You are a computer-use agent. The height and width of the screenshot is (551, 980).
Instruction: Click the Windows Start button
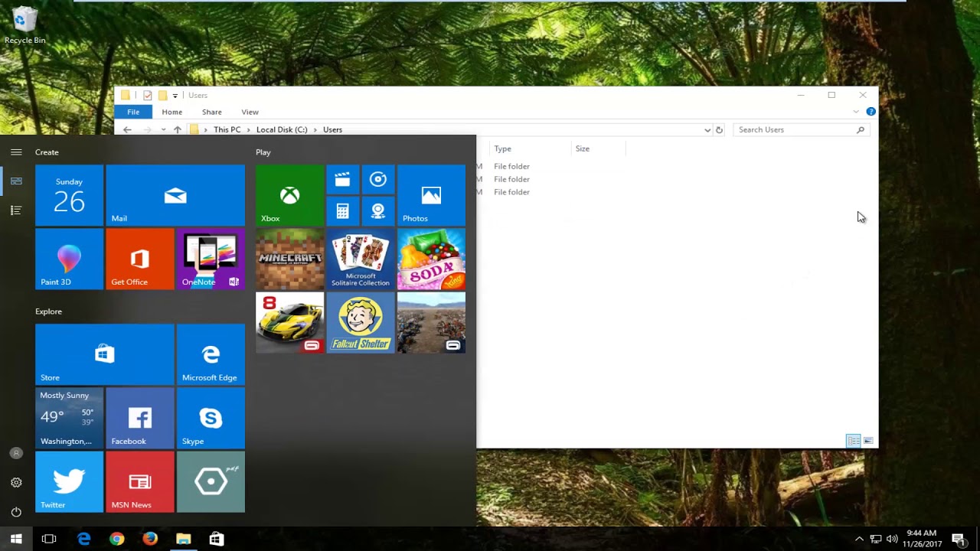pyautogui.click(x=16, y=539)
